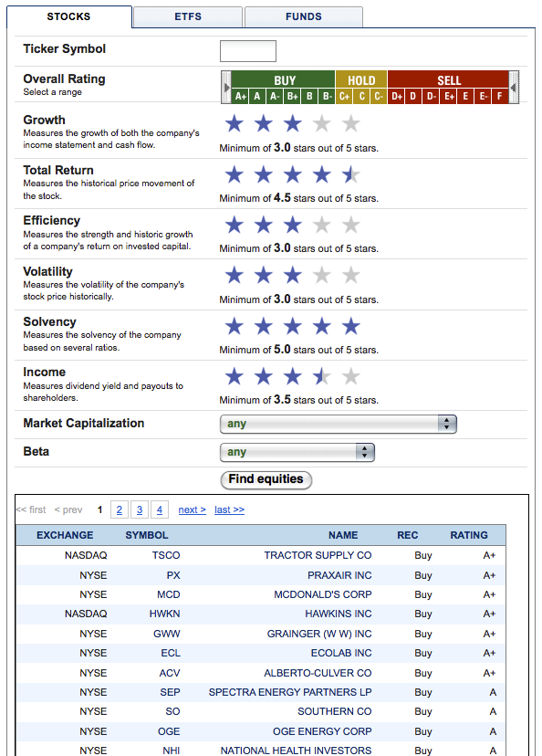Click the last >> pagination link
542x756 pixels.
(x=229, y=509)
